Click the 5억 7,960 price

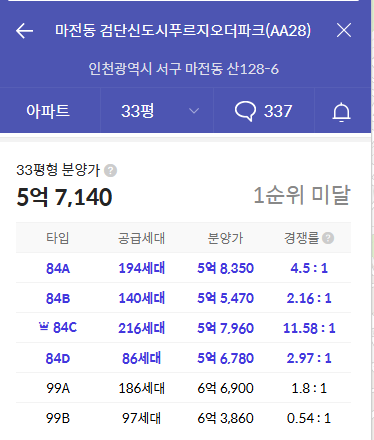[225, 328]
